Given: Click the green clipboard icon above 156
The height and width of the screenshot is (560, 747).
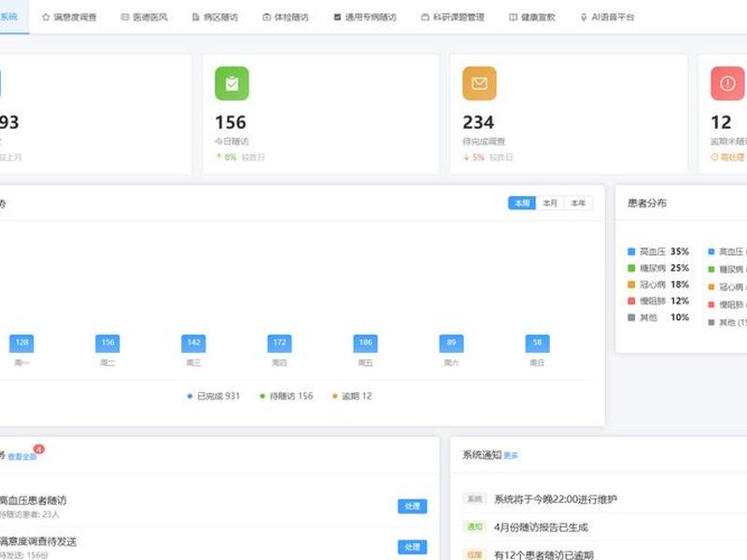Looking at the screenshot, I should click(232, 83).
